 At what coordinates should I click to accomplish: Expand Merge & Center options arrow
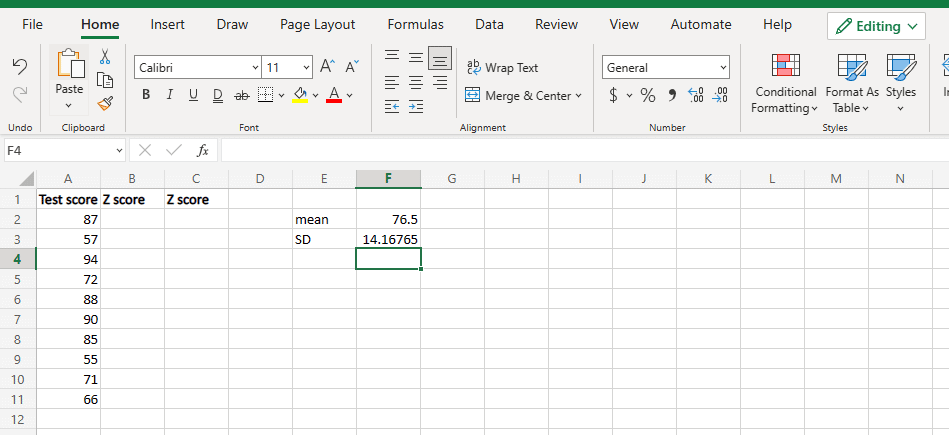pyautogui.click(x=578, y=96)
